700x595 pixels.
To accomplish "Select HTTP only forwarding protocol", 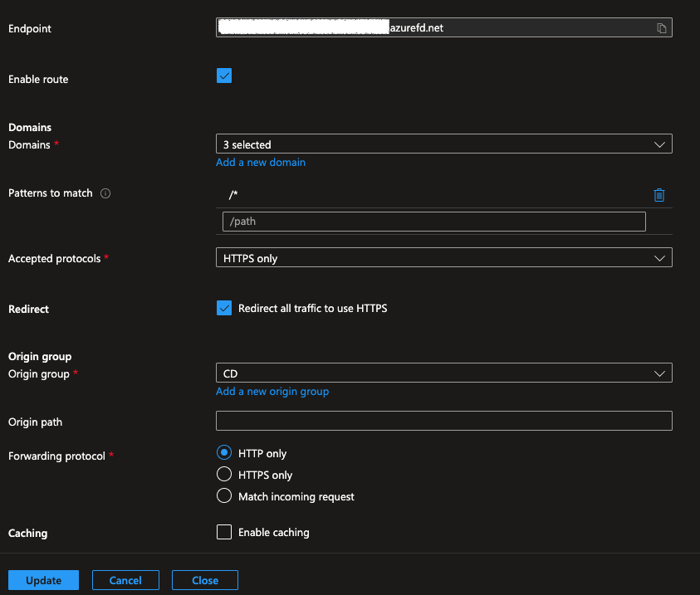I will tap(224, 453).
